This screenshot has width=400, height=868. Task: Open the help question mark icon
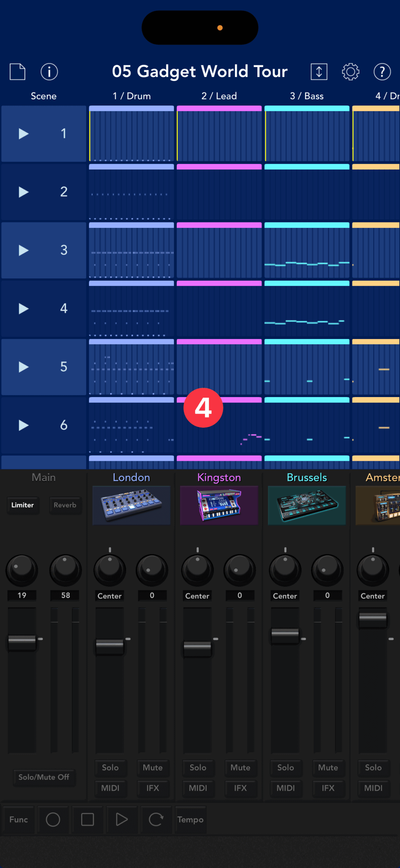(x=382, y=72)
